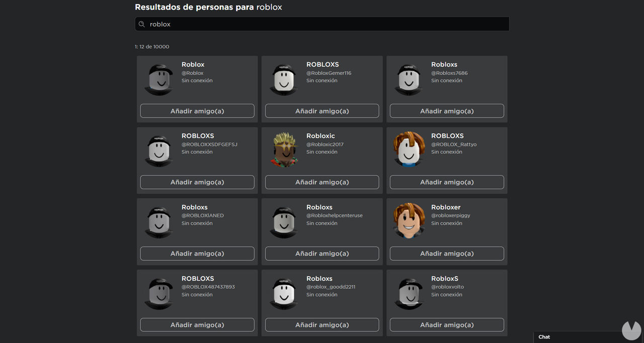Open avatar of user @Roblox
Screen dimensions: 644x343
(159, 79)
